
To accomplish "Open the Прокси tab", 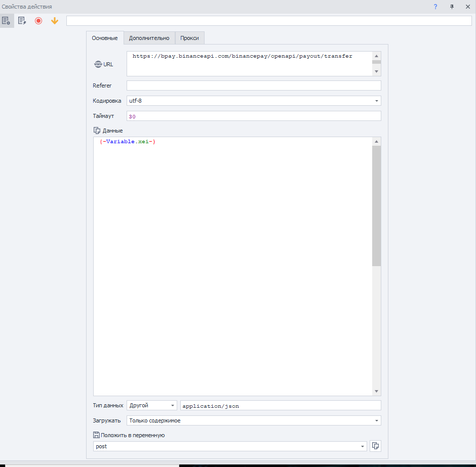I will (x=189, y=38).
